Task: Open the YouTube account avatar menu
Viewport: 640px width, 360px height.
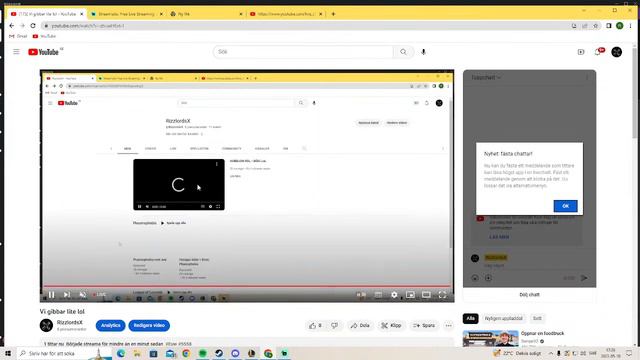Action: pos(616,52)
